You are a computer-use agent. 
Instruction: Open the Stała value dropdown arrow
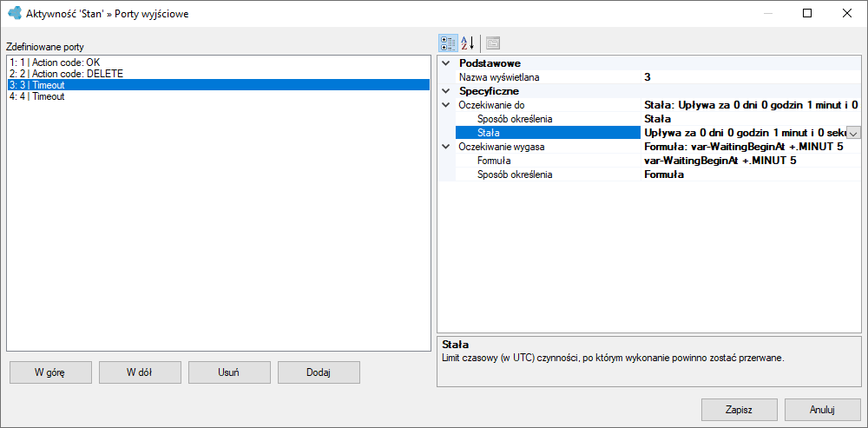854,133
